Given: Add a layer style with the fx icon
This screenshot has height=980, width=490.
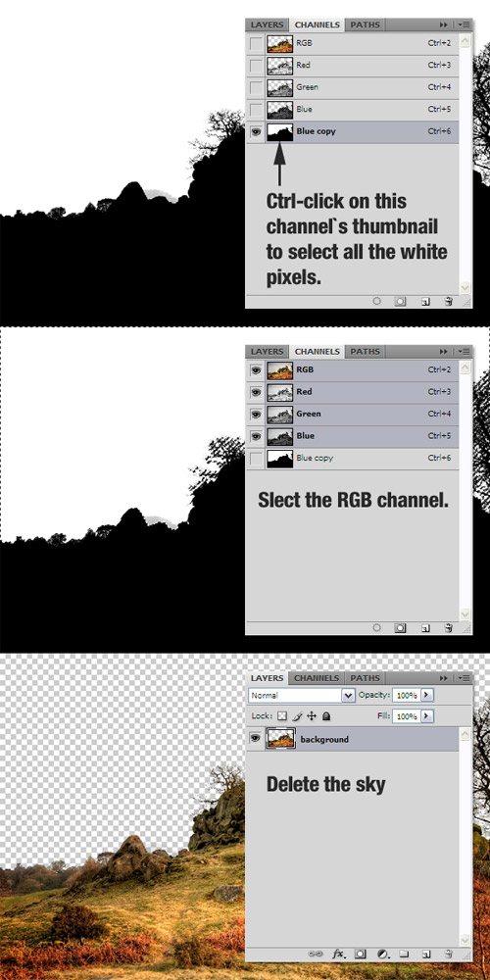Looking at the screenshot, I should click(x=338, y=954).
